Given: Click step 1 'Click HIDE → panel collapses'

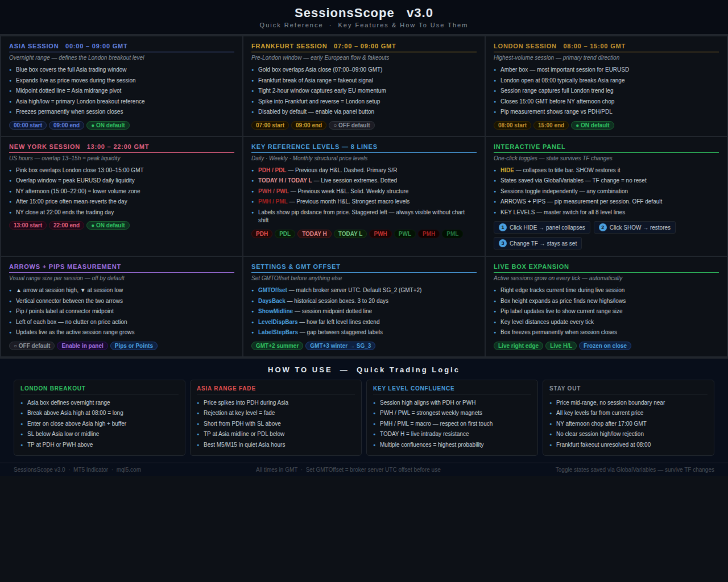Looking at the screenshot, I should coord(542,227).
